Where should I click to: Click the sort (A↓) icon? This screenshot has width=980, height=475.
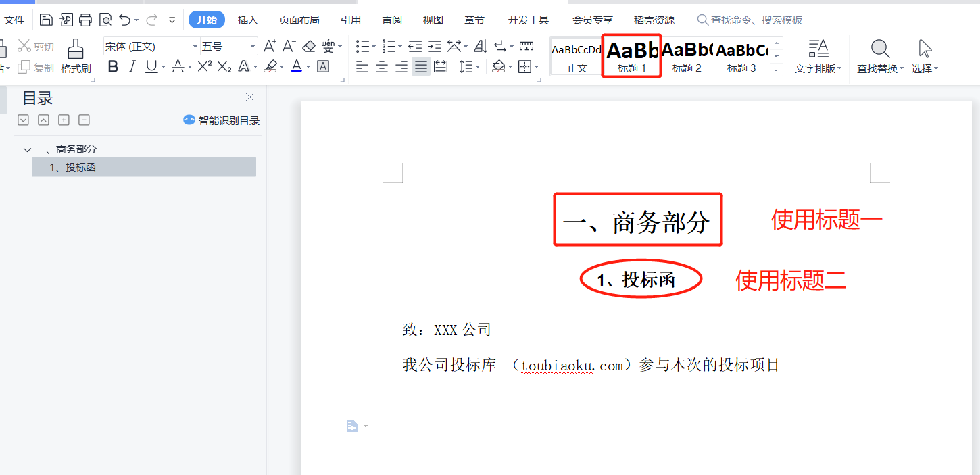[x=481, y=46]
